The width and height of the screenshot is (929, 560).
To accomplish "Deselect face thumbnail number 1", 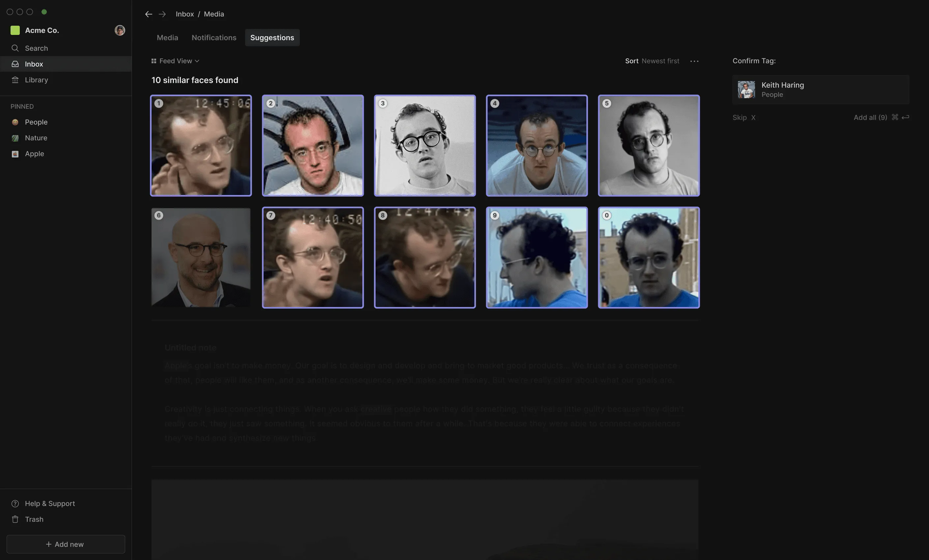I will point(201,146).
